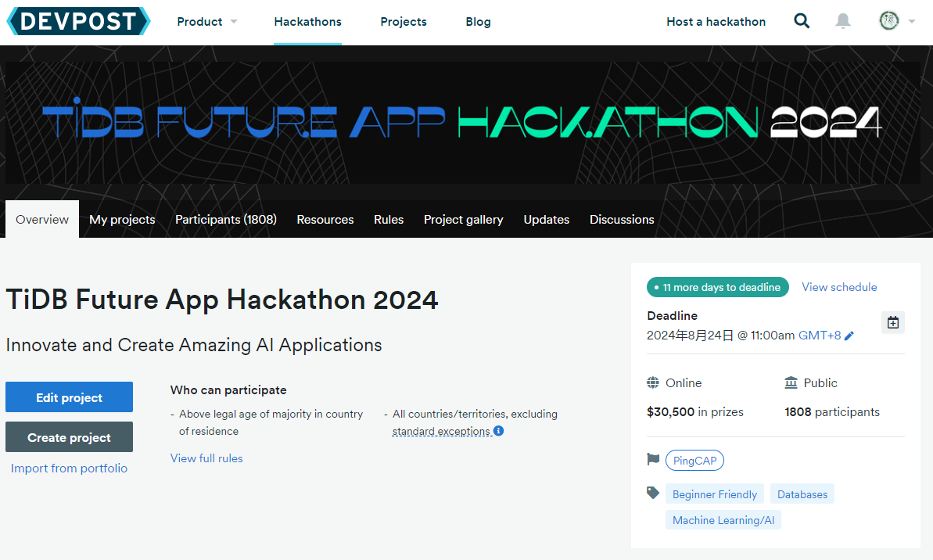Click the GMT+8 timezone link

point(820,335)
